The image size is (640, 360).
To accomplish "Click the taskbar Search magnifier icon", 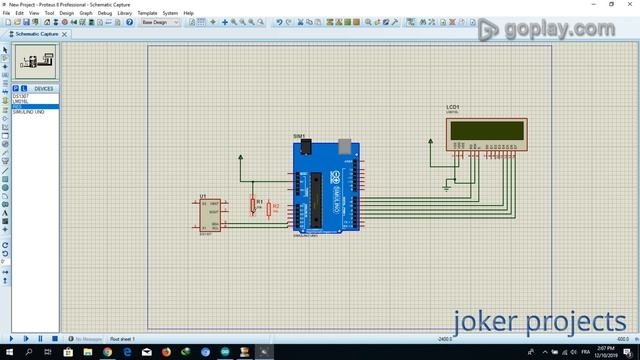I will (x=29, y=352).
